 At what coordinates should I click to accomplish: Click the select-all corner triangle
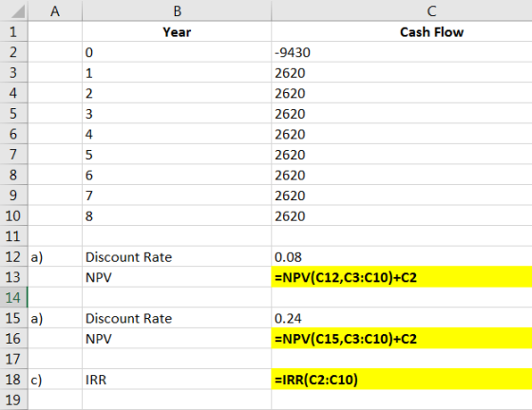[18, 11]
